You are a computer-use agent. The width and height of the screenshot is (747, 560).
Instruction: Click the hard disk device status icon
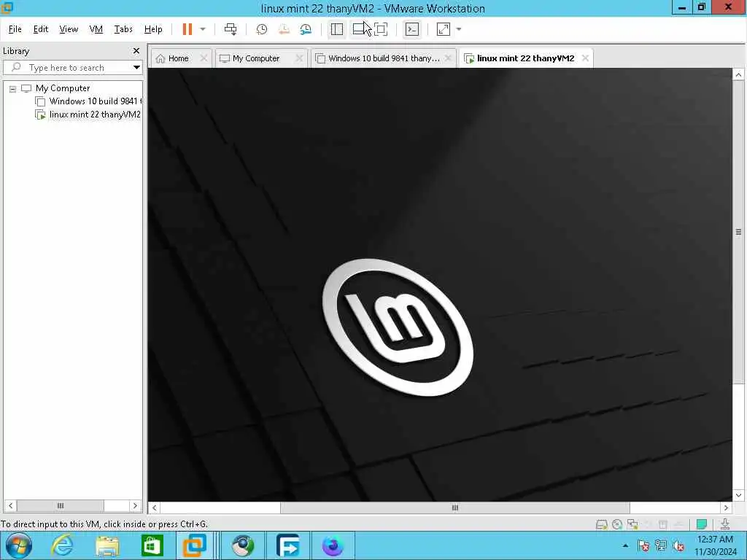tap(601, 525)
